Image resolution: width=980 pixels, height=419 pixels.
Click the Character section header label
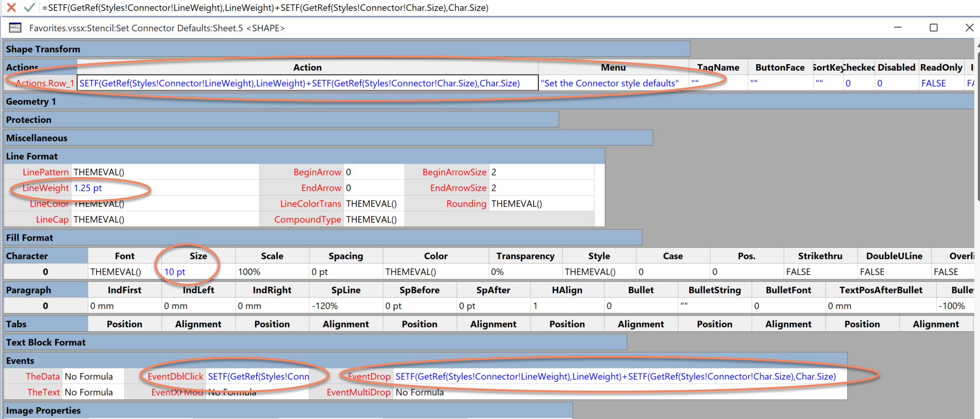[x=45, y=256]
